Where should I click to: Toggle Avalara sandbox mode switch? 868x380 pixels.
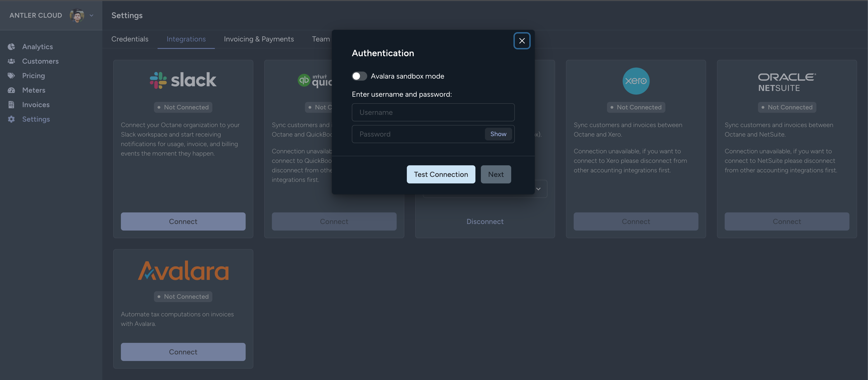pyautogui.click(x=359, y=76)
